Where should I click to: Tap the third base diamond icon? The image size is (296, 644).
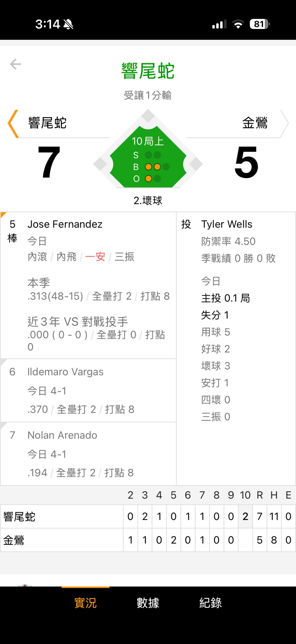tap(100, 164)
